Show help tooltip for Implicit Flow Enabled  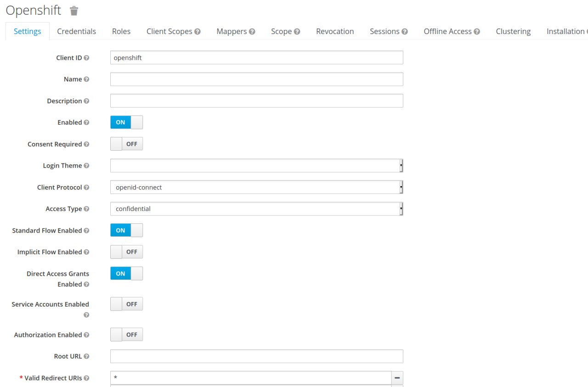coord(86,252)
